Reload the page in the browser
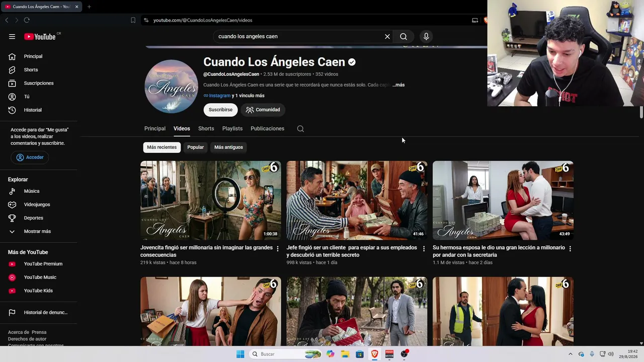644x362 pixels. click(27, 20)
